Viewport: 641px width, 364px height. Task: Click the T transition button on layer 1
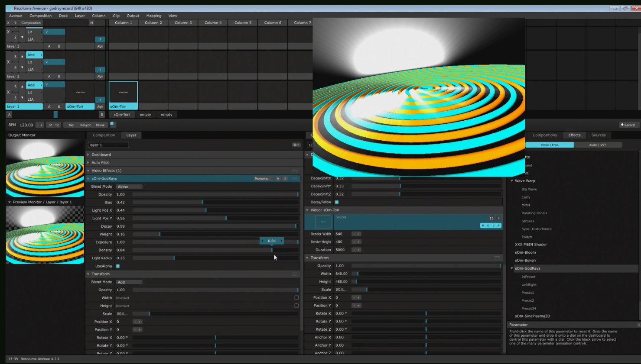pyautogui.click(x=100, y=100)
